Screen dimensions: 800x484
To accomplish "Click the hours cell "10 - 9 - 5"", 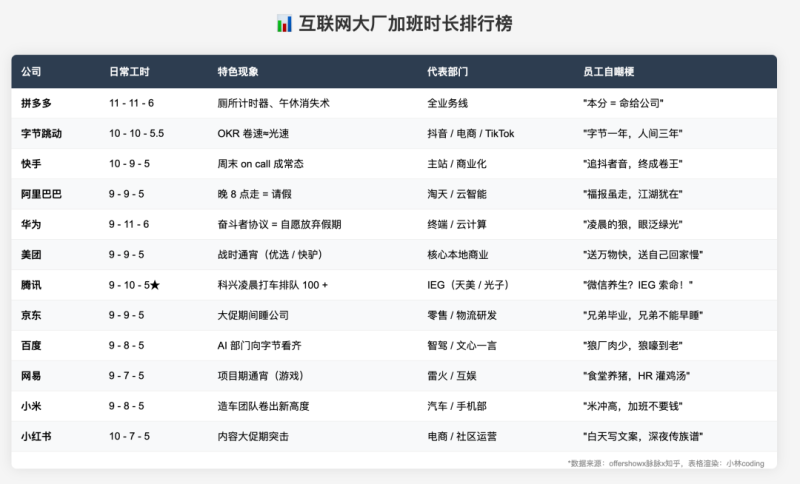I will click(x=129, y=164).
